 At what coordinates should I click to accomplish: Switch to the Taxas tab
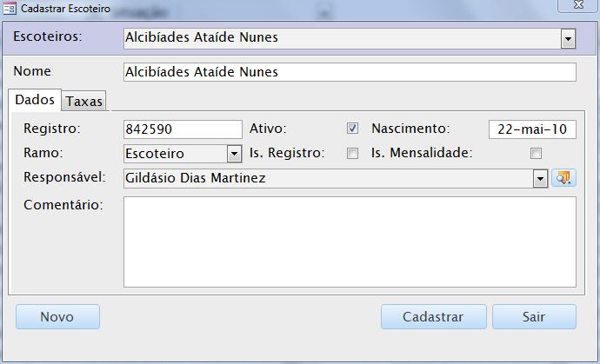click(x=84, y=102)
